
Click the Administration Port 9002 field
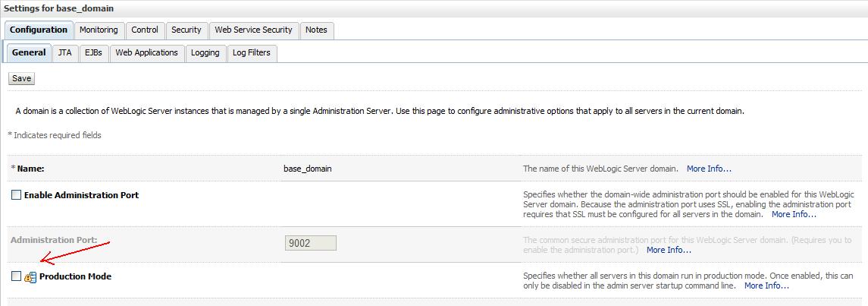coord(311,244)
